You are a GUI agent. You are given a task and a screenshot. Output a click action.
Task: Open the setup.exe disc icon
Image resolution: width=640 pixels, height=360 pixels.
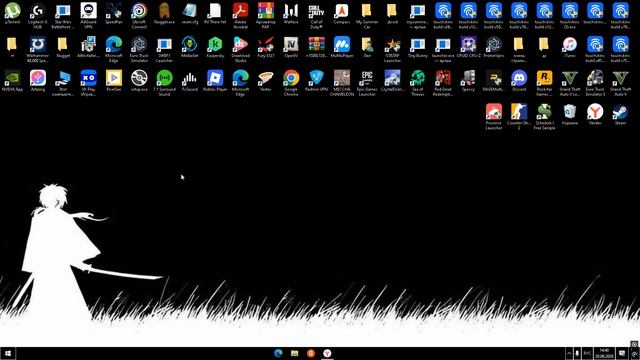pos(139,81)
